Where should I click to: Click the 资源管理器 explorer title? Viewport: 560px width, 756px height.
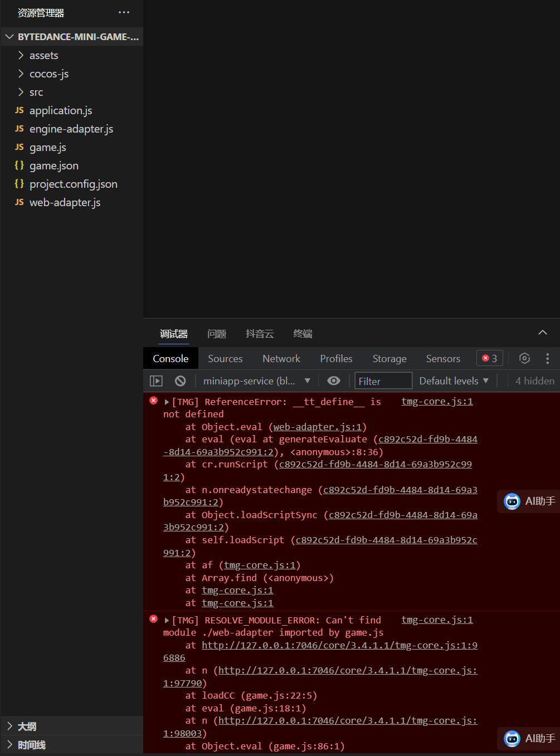click(x=41, y=13)
